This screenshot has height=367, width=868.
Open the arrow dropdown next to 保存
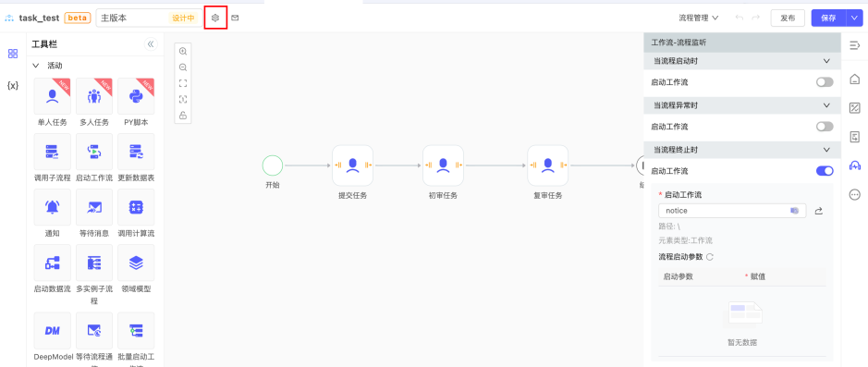click(853, 18)
